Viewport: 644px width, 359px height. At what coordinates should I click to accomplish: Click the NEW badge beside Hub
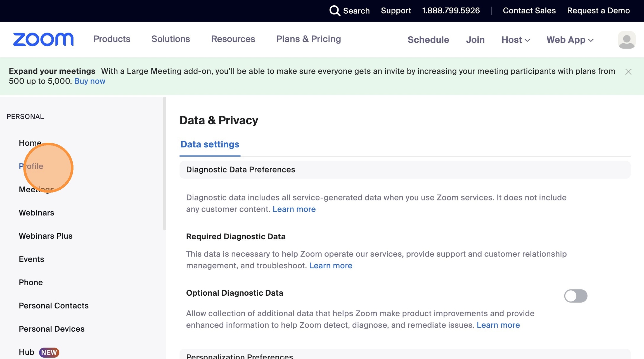pos(49,352)
